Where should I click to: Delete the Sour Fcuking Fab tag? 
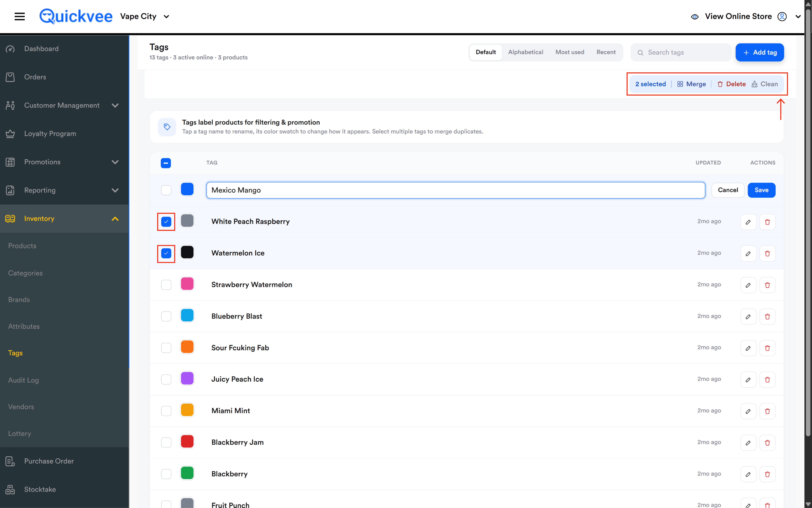click(x=767, y=348)
